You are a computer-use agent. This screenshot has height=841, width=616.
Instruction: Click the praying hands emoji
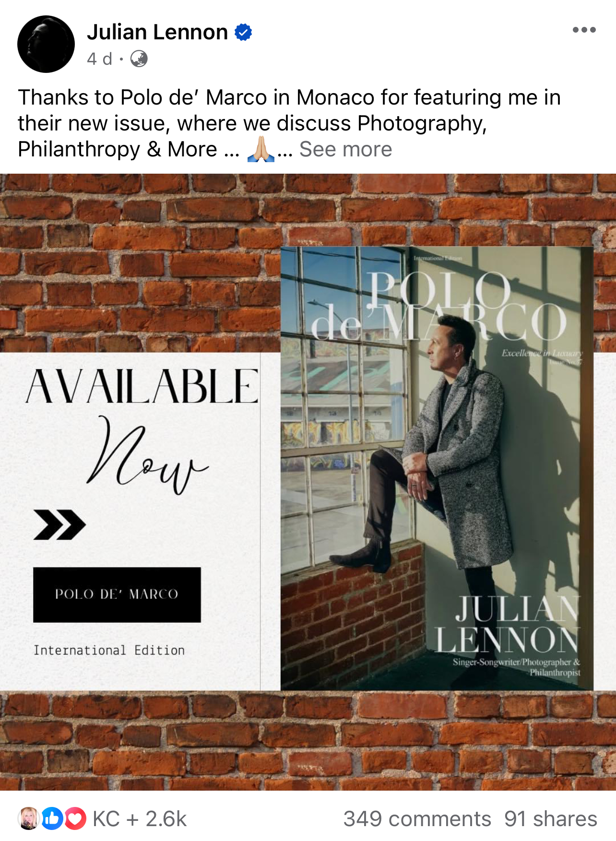click(261, 149)
